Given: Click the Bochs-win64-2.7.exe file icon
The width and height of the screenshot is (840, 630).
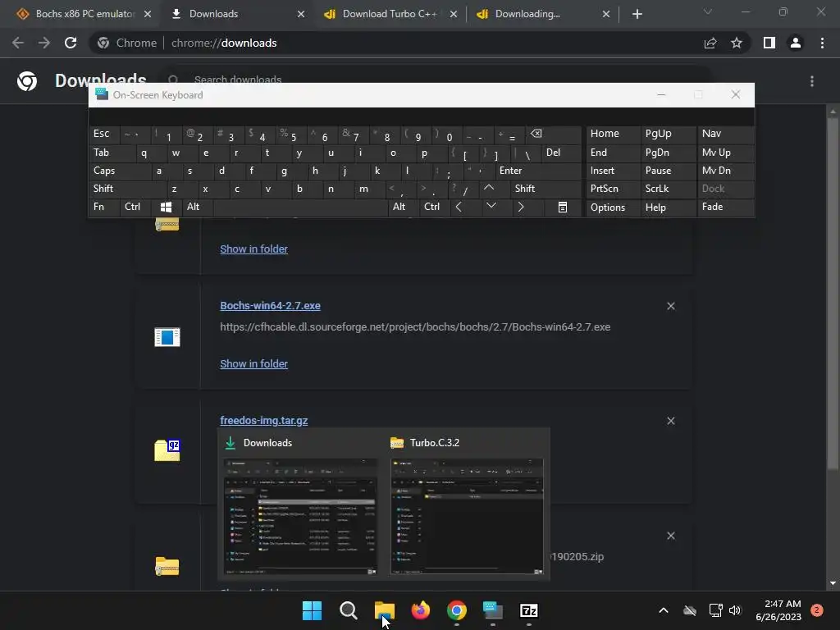Looking at the screenshot, I should coord(167,337).
